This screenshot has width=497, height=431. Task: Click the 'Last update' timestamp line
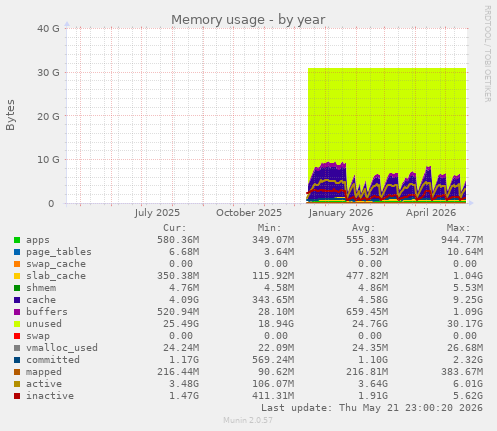point(372,408)
